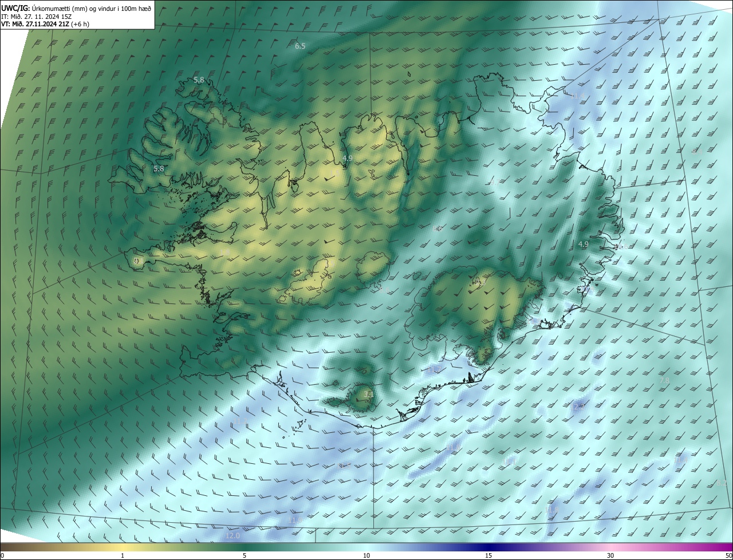The width and height of the screenshot is (733, 560).
Task: Click the 0 tick label on the color scale
Action: (x=2, y=555)
